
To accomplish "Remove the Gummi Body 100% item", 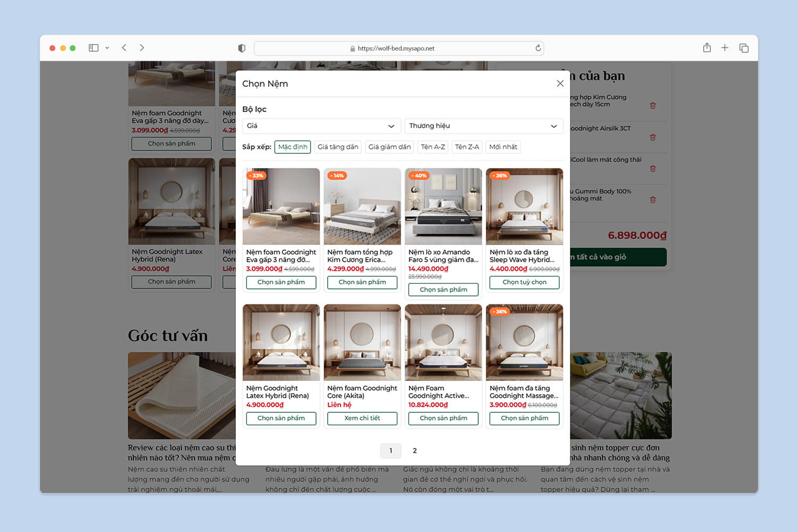I will 653,200.
